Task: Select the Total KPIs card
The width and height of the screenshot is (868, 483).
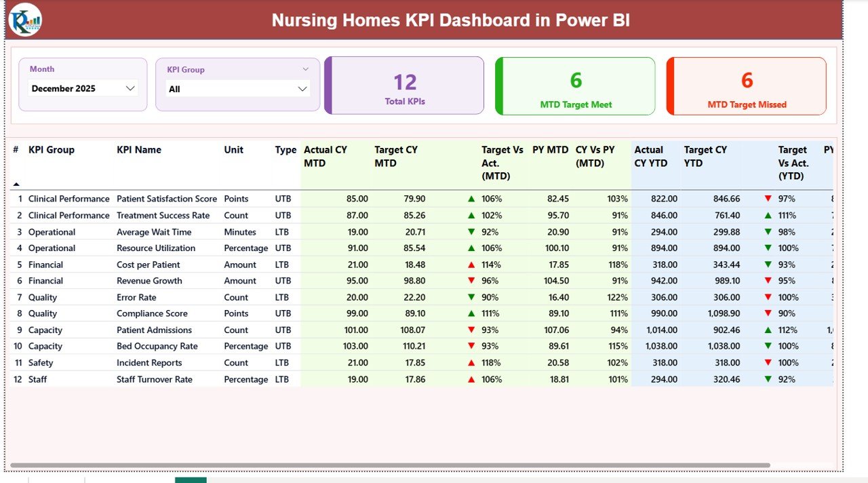Action: click(x=405, y=86)
